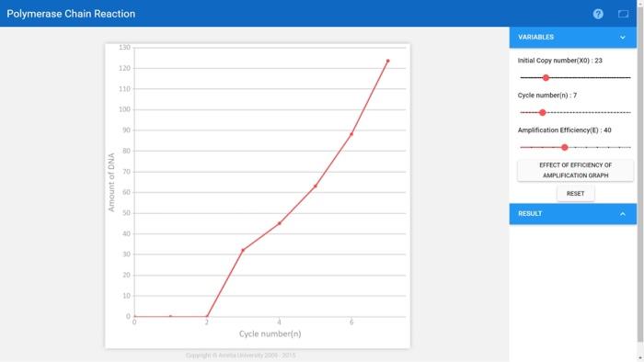Image resolution: width=644 pixels, height=362 pixels.
Task: Click 'Initial Copy number(X0) : 23' label
Action: click(x=559, y=61)
